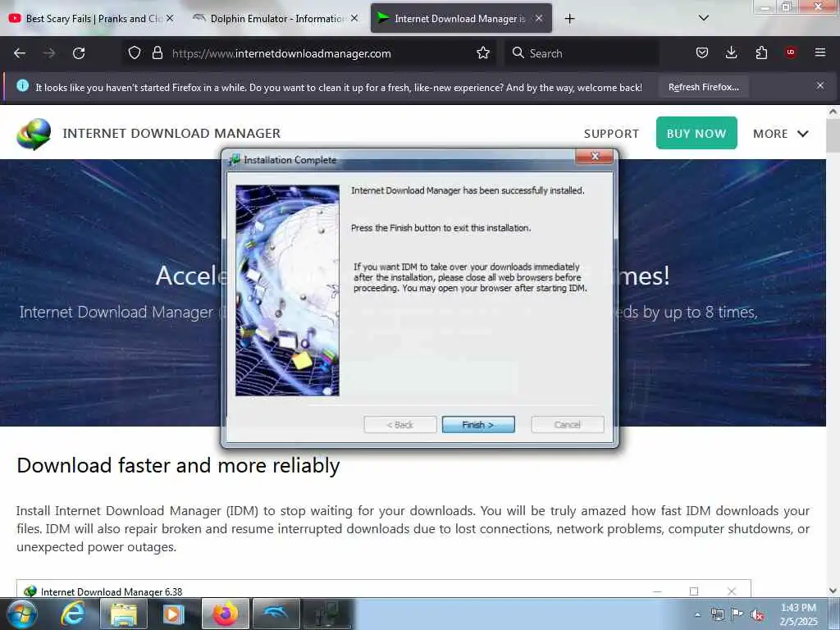Show hidden system tray icons
This screenshot has height=630, width=840.
697,614
